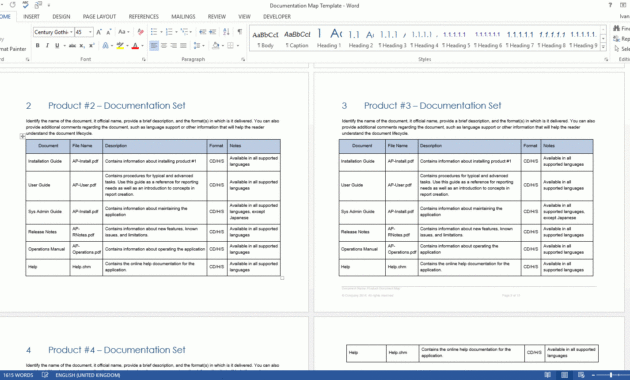Expand the bullets style dropdown arrow

coord(161,32)
